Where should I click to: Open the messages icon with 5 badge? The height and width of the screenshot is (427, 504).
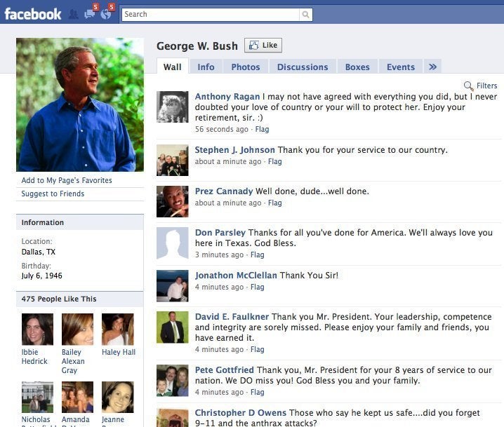click(90, 14)
